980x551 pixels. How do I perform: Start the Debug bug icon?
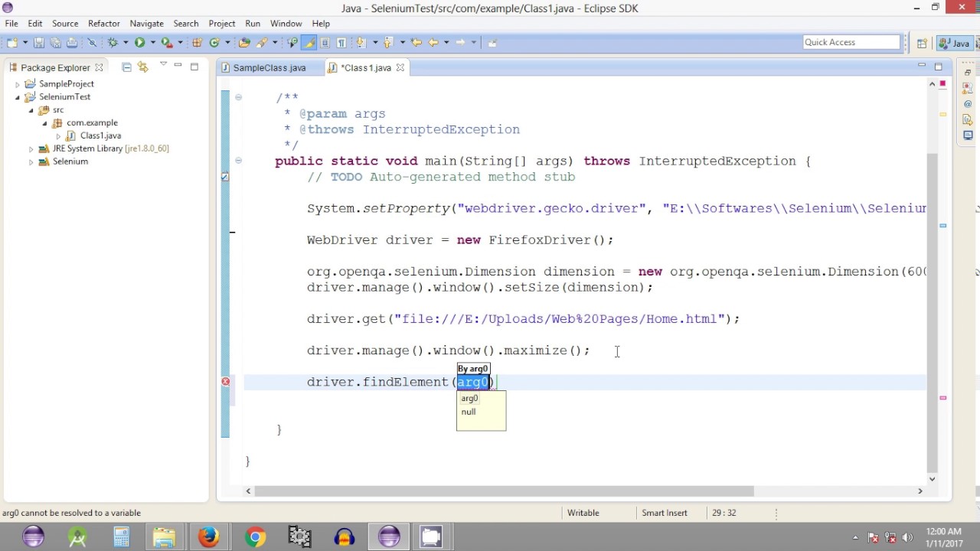pyautogui.click(x=113, y=43)
